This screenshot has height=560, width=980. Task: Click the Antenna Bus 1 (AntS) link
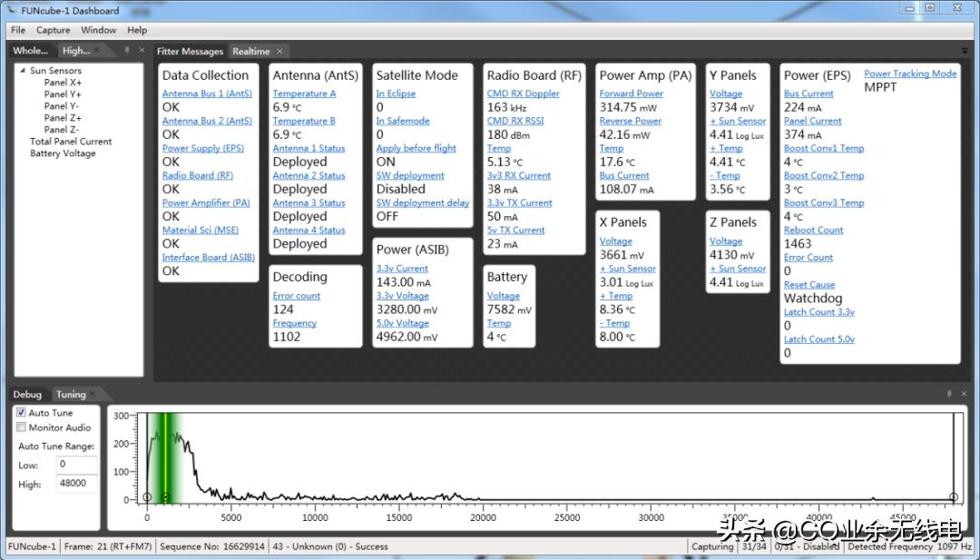(207, 93)
